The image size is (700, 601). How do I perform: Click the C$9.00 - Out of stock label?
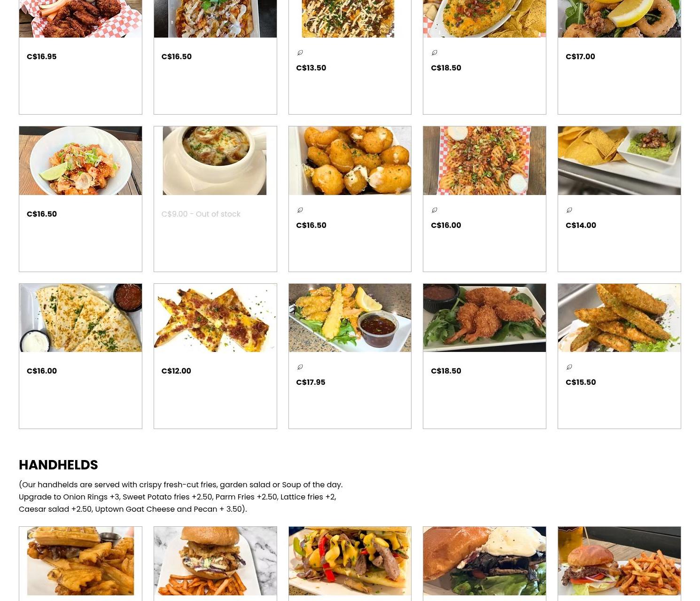click(201, 214)
